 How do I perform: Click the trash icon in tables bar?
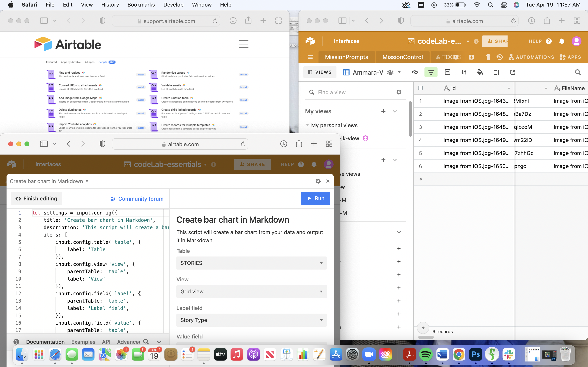[488, 57]
